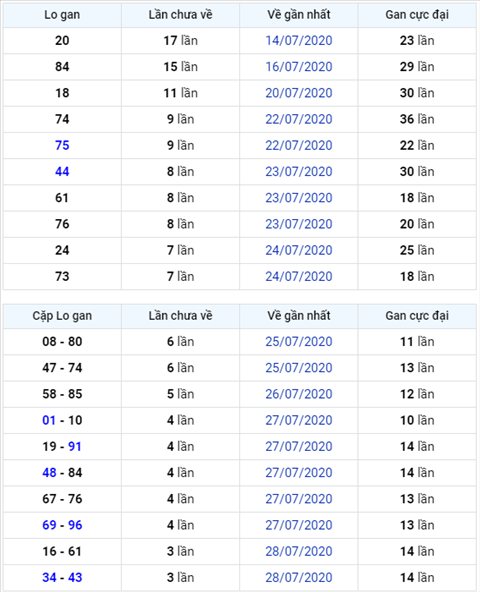480x592 pixels.
Task: Select the pair 16 - 61
Action: (62, 551)
